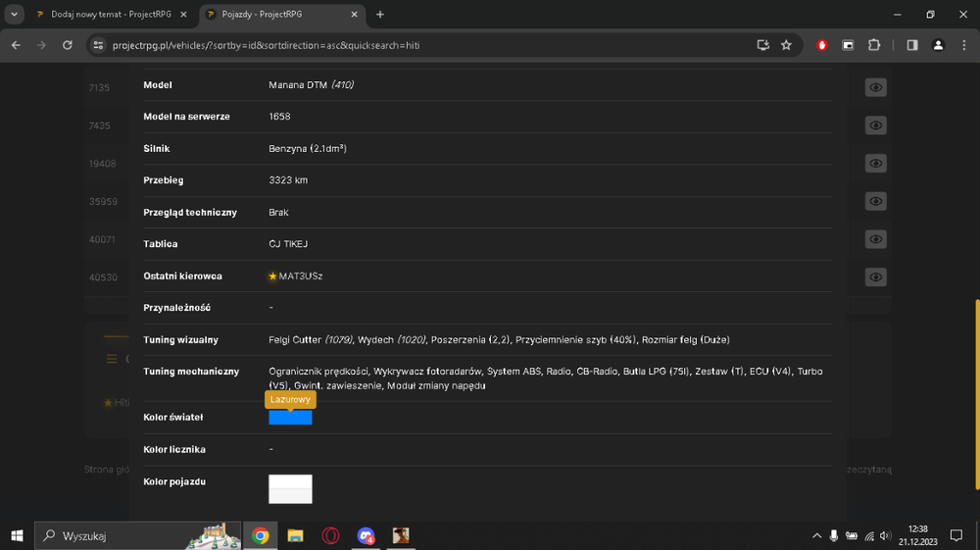
Task: Switch to the Dodaj nowy temat tab
Action: point(112,15)
